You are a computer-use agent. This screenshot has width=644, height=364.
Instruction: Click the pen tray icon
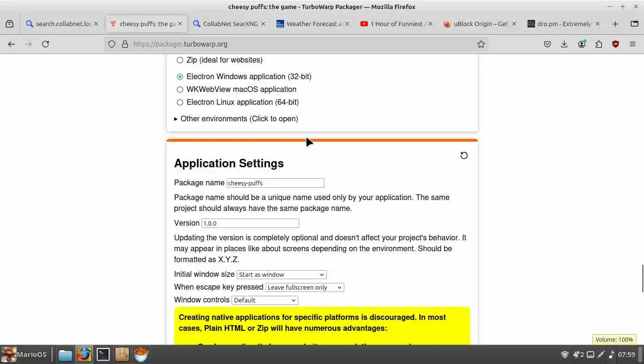click(x=601, y=355)
